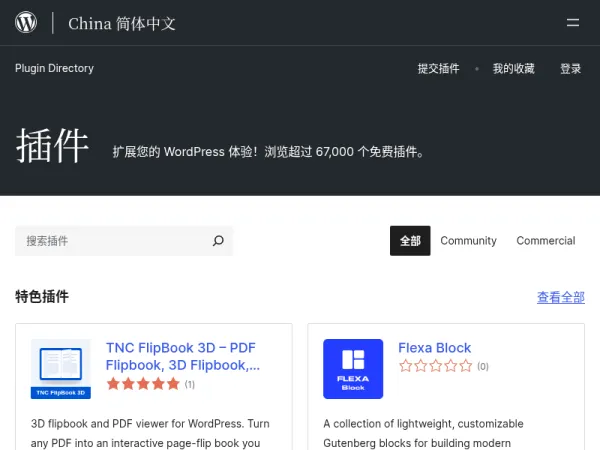Open 我的收藏 favorites link
Screen dimensions: 600x450
coord(514,68)
